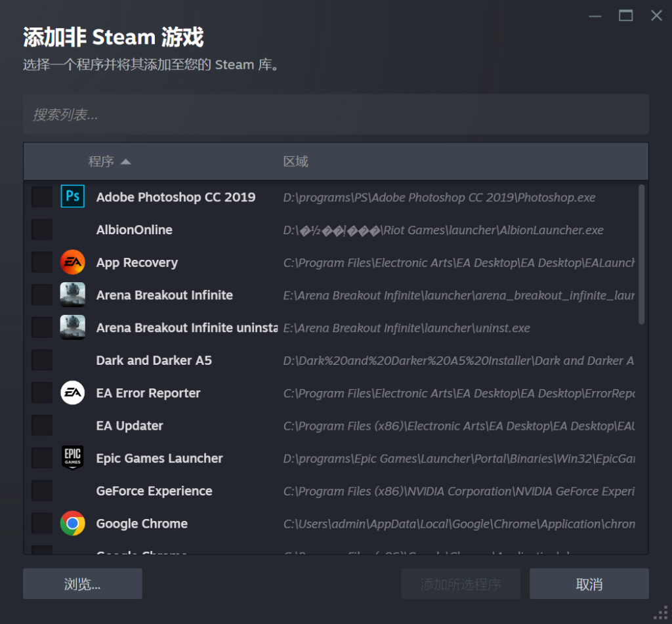
Task: Click the launcher\uninst.exe path text
Action: coord(406,328)
